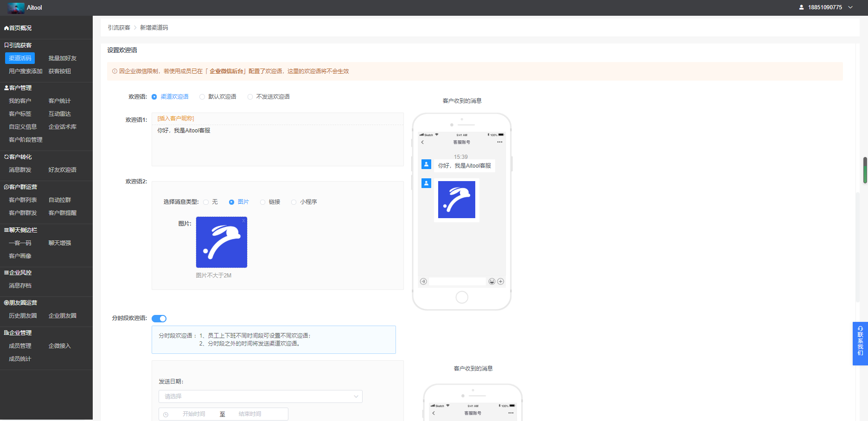Open 客户群群发 page

(x=23, y=213)
